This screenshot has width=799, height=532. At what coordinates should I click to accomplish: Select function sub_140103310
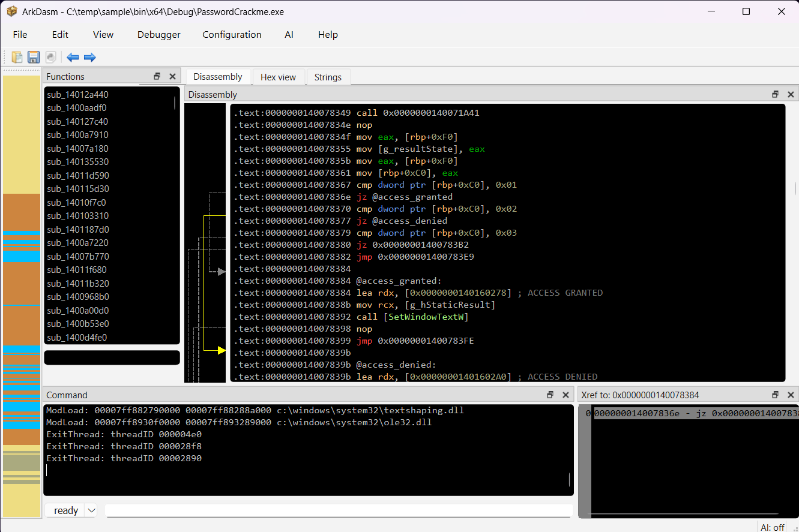point(78,216)
